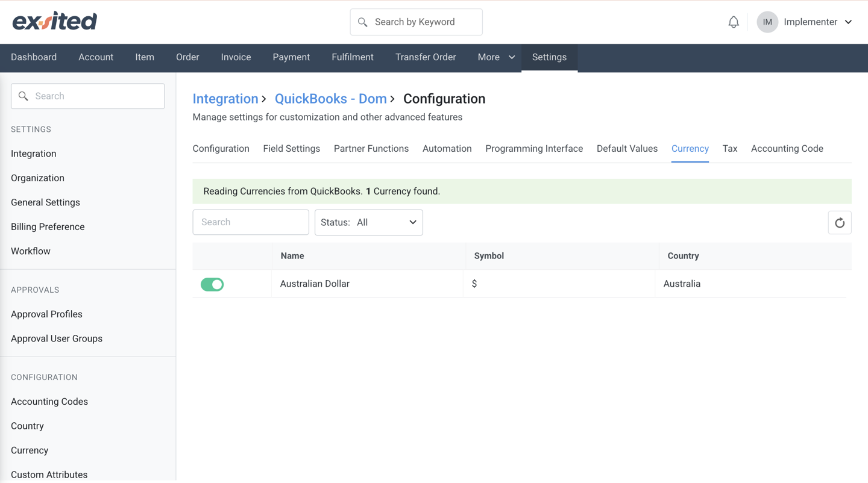Open the Account menu
Screen dimensions: 868x483
pos(96,57)
